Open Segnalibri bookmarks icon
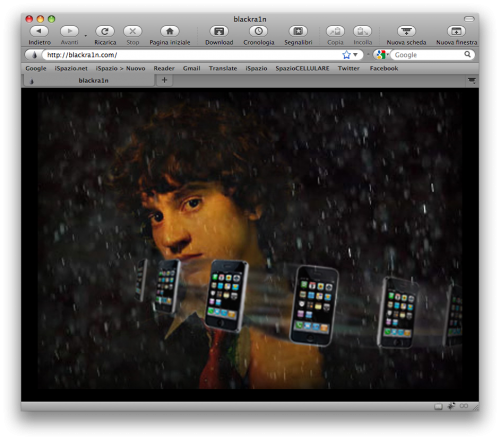The width and height of the screenshot is (500, 440). point(298,31)
